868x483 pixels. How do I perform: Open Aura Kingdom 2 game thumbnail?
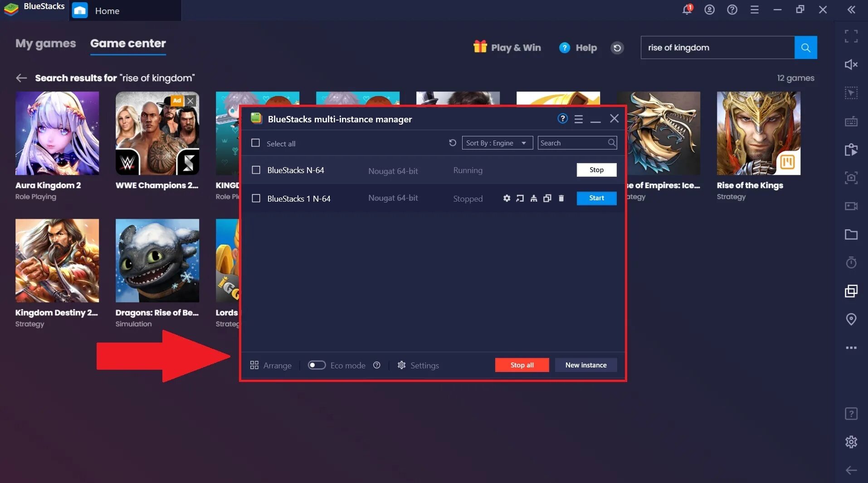(57, 133)
